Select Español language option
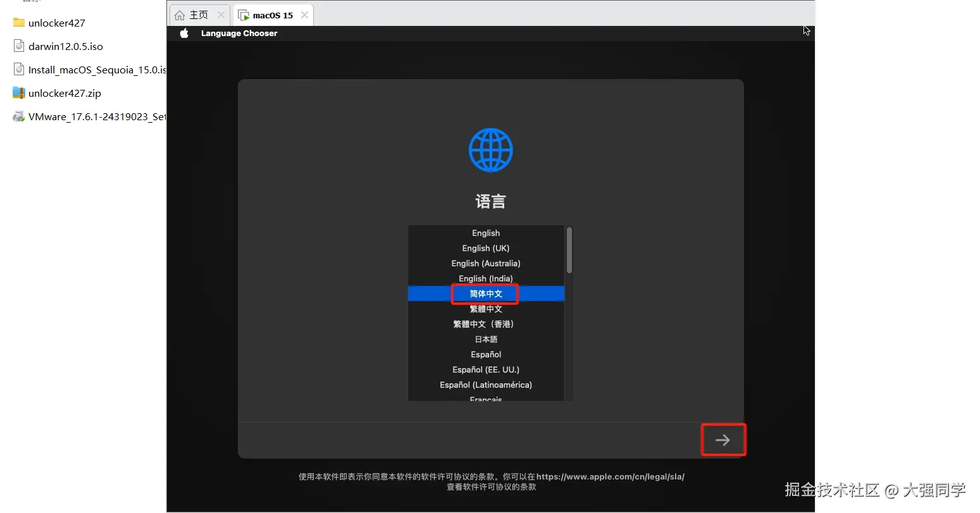The image size is (980, 513). [x=486, y=355]
